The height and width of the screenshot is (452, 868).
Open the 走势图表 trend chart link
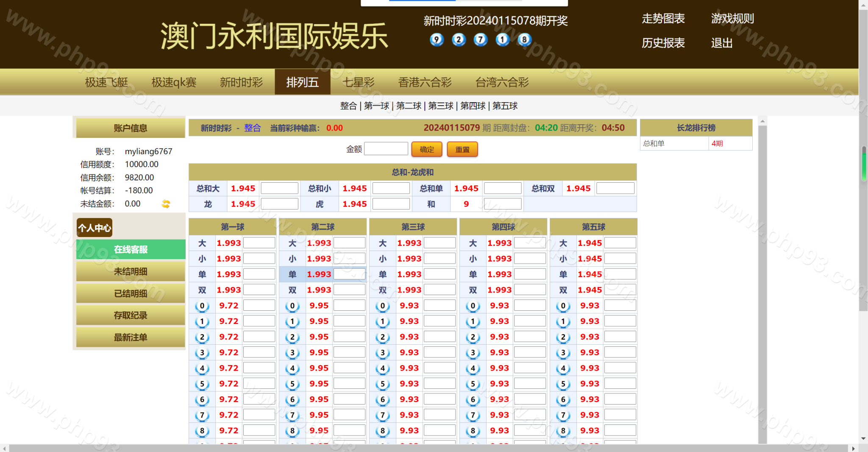pyautogui.click(x=663, y=19)
